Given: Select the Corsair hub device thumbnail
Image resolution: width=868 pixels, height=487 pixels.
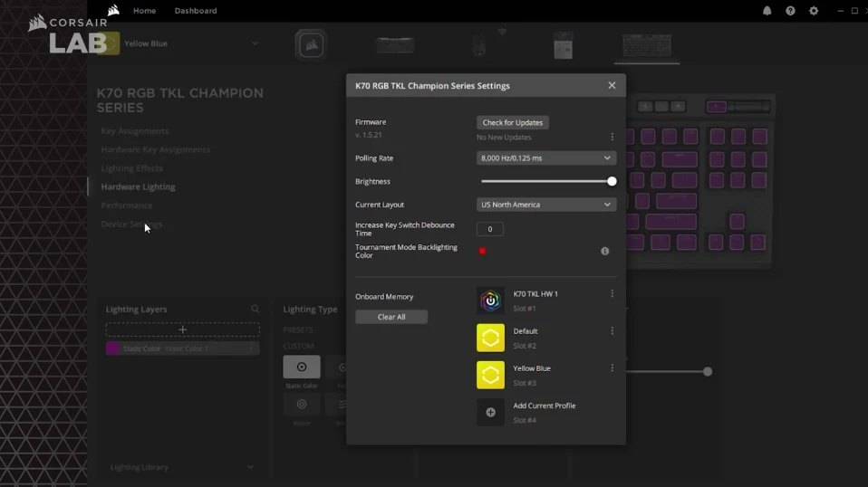Looking at the screenshot, I should [x=311, y=45].
